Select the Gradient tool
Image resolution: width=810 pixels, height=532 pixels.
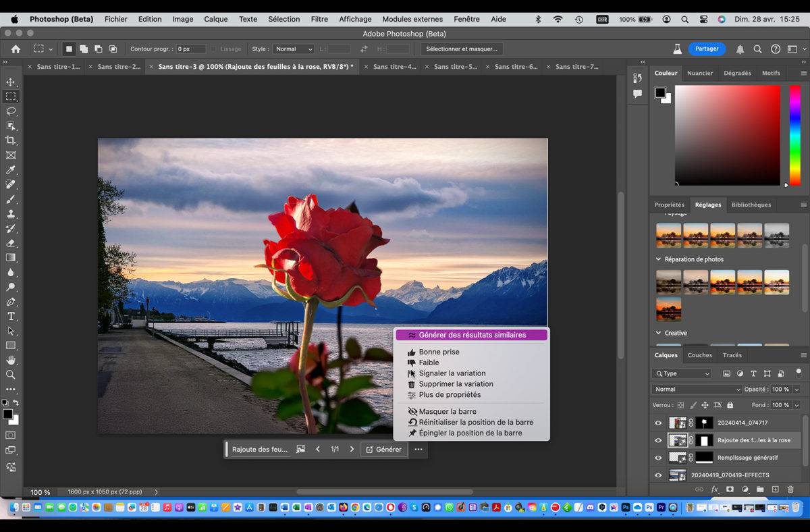coord(10,257)
